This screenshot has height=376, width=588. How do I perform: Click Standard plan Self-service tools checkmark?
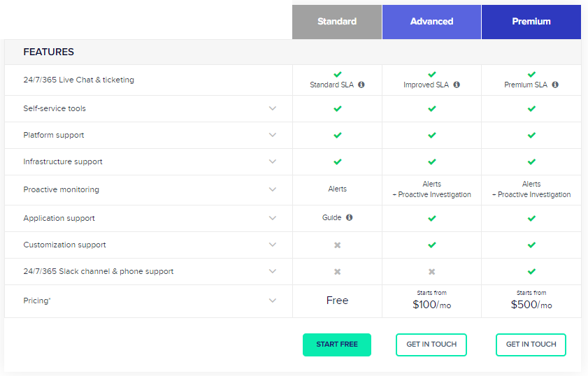click(x=337, y=109)
